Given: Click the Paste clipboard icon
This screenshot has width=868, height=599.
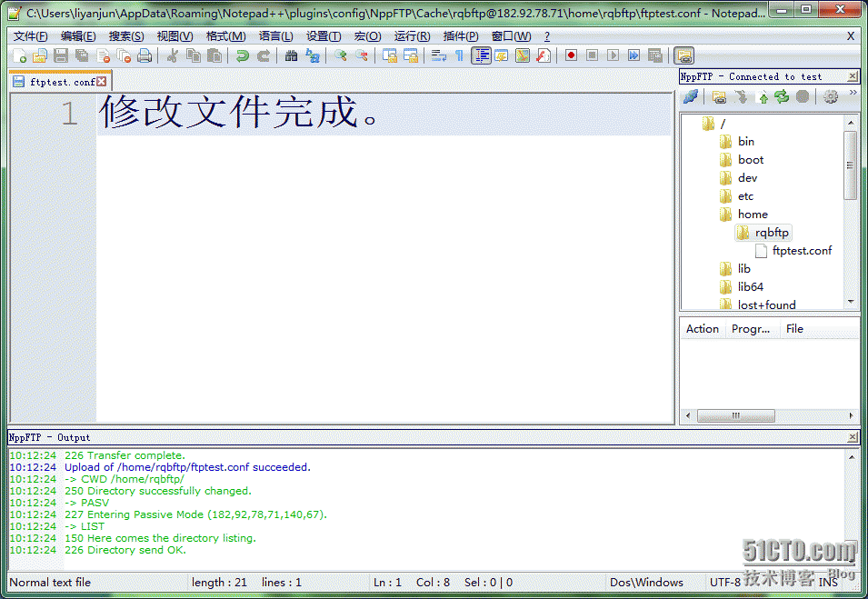Looking at the screenshot, I should pos(215,56).
